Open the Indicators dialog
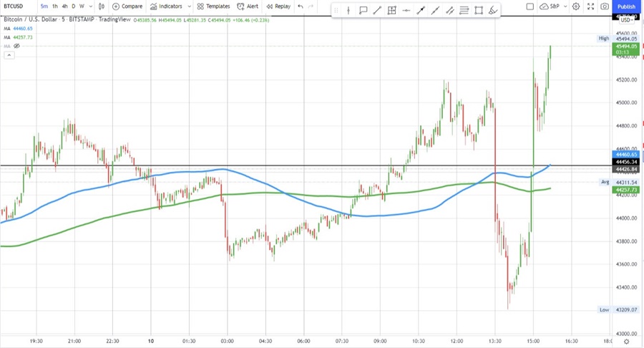Viewport: 644px width, 348px height. pyautogui.click(x=166, y=6)
